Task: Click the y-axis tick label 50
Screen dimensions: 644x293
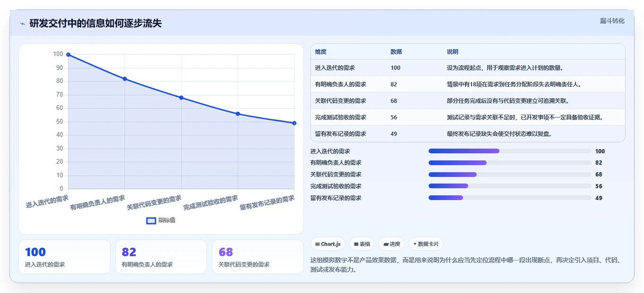Action: pos(59,122)
